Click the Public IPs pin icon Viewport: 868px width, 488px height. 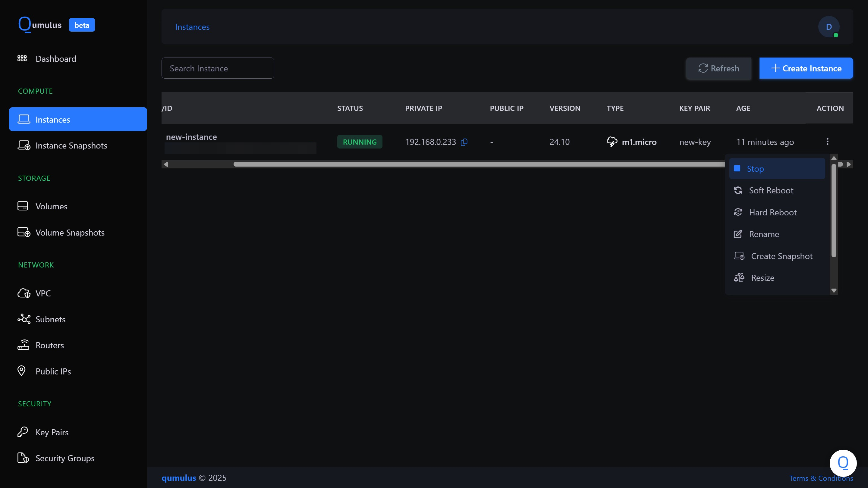point(21,371)
